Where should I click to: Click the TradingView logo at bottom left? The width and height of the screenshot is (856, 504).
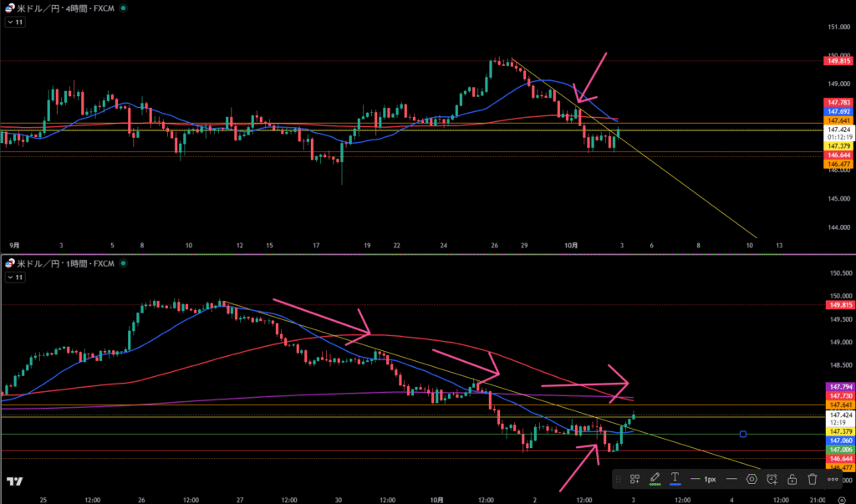(x=14, y=482)
